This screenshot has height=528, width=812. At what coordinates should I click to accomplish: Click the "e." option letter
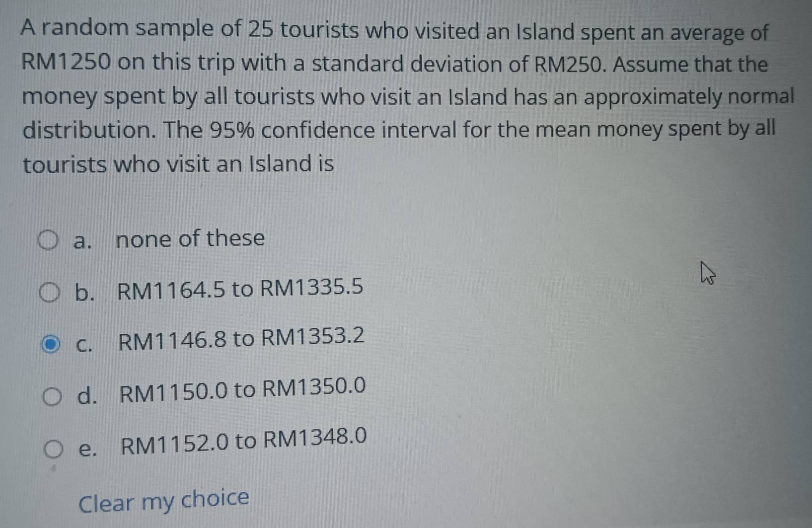pyautogui.click(x=88, y=450)
